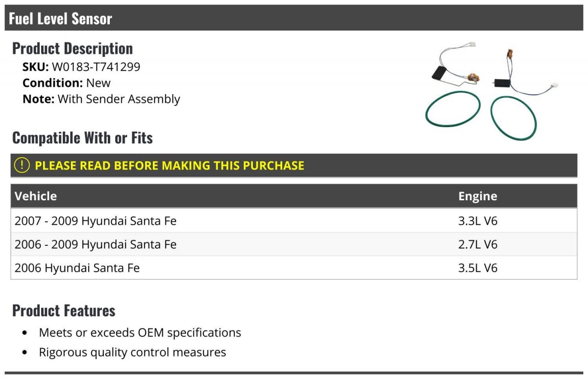This screenshot has height=379, width=588.
Task: Click the Product Description heading
Action: click(73, 48)
